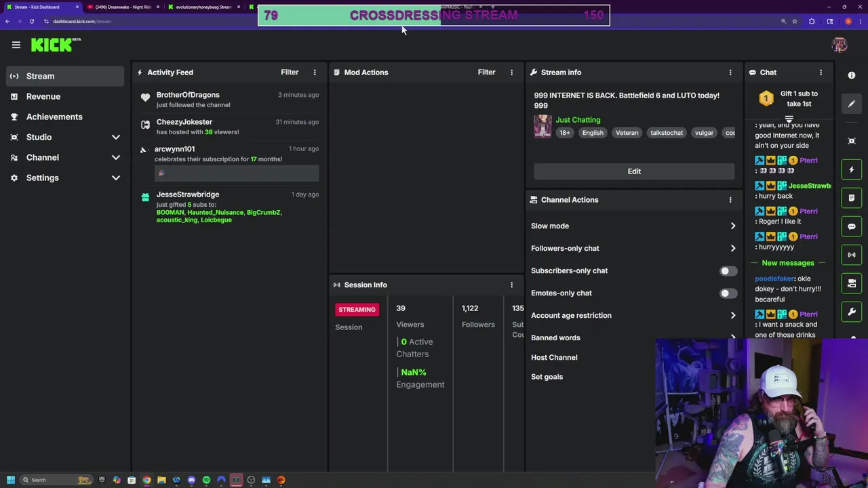Click the Kick logo
Screen dimensions: 868x488
click(56, 45)
